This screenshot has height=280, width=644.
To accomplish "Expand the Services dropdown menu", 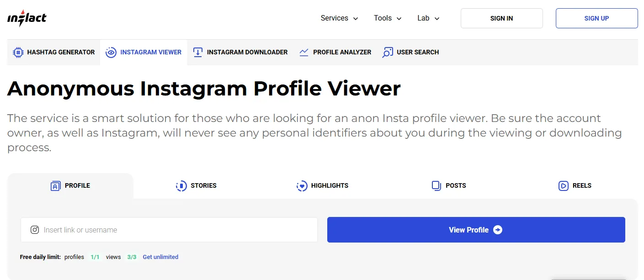I will tap(339, 18).
